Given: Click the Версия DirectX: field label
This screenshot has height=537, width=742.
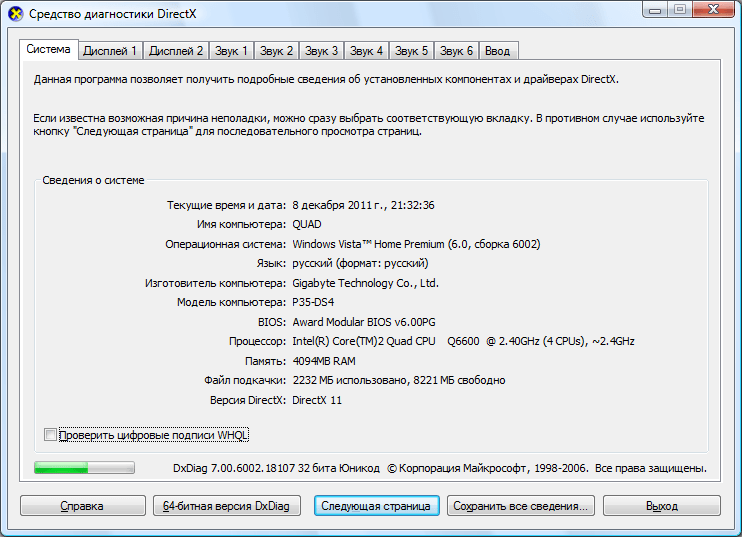Looking at the screenshot, I should click(248, 400).
